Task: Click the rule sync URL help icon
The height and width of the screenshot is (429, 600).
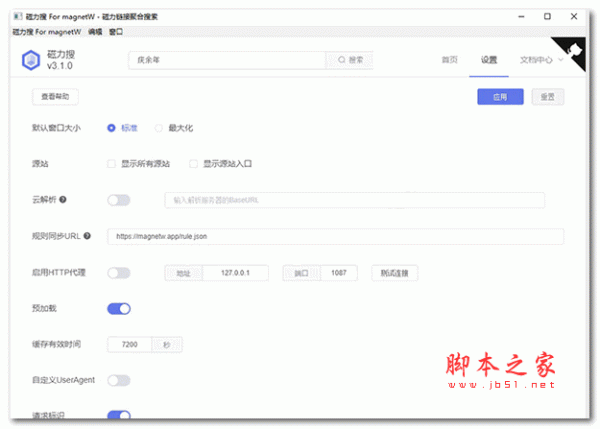Action: tap(87, 236)
